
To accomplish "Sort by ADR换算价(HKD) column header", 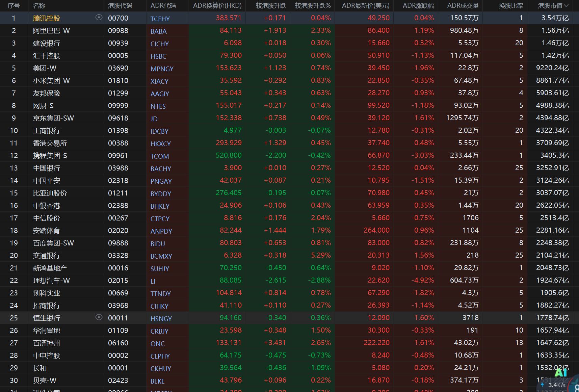I will coord(217,6).
